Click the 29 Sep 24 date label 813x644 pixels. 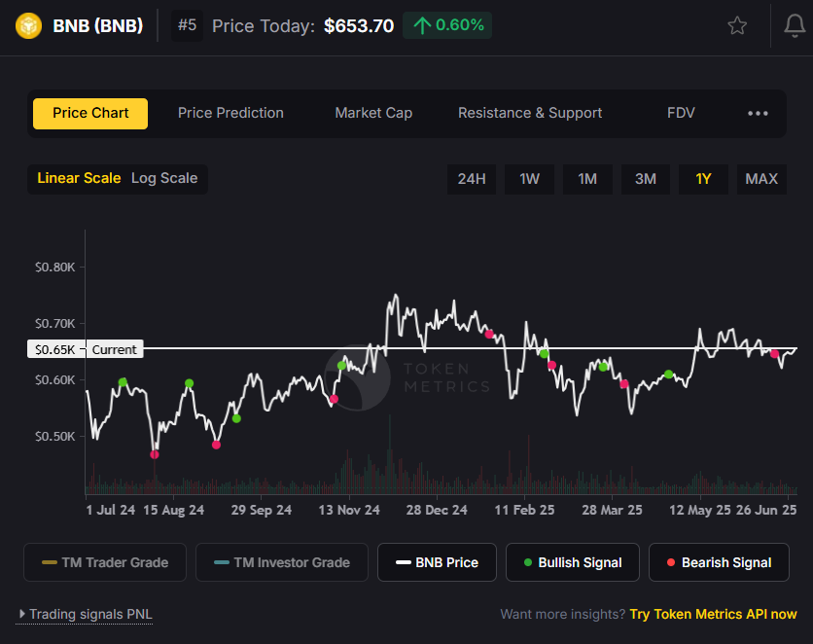tap(262, 510)
